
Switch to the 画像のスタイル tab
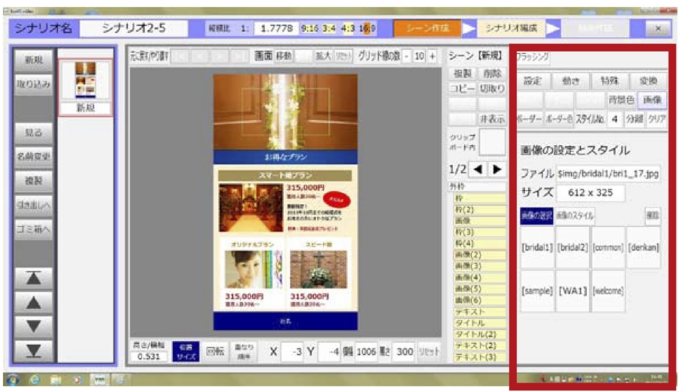[x=575, y=215]
